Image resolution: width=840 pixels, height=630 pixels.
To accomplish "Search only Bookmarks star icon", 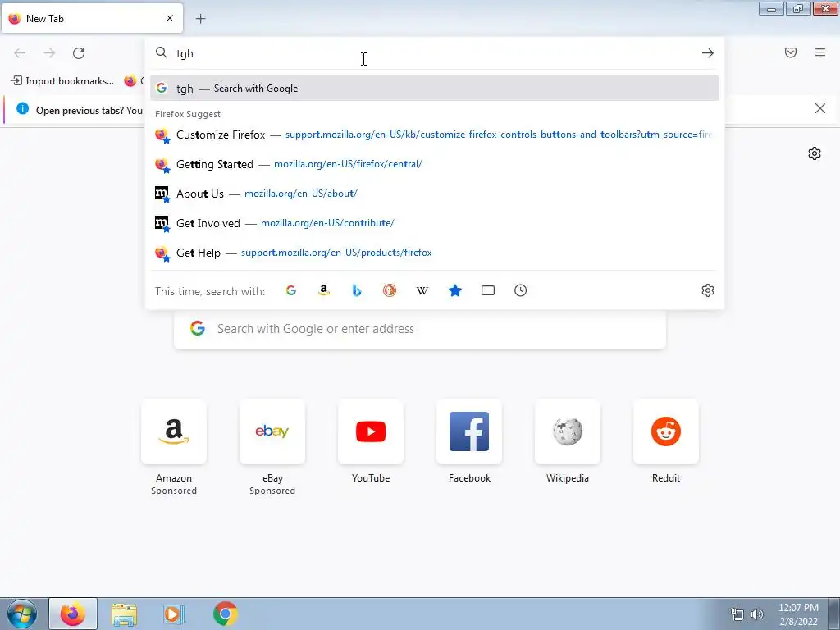I will 454,290.
